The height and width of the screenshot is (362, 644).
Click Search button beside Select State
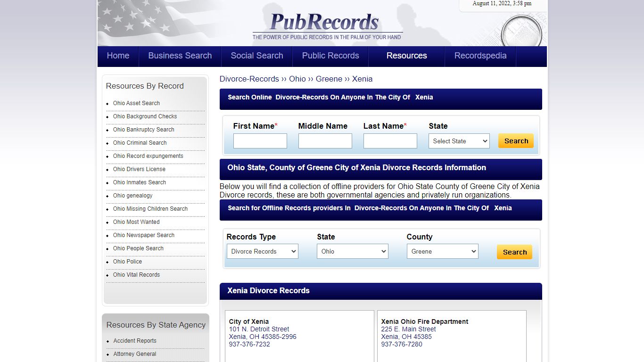(x=516, y=141)
